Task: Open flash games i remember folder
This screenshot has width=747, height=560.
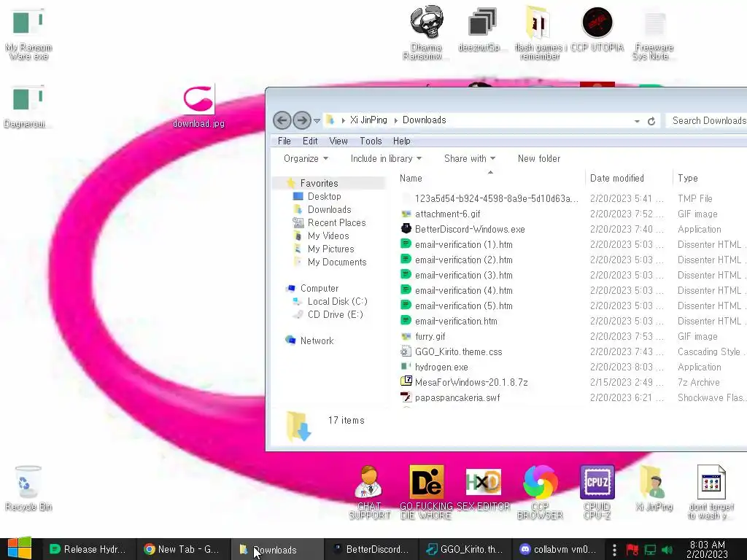Action: coord(539,32)
